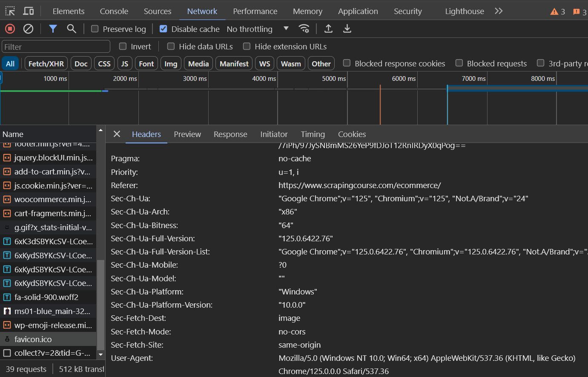Check Blocked response cookies
The image size is (588, 377).
click(347, 63)
